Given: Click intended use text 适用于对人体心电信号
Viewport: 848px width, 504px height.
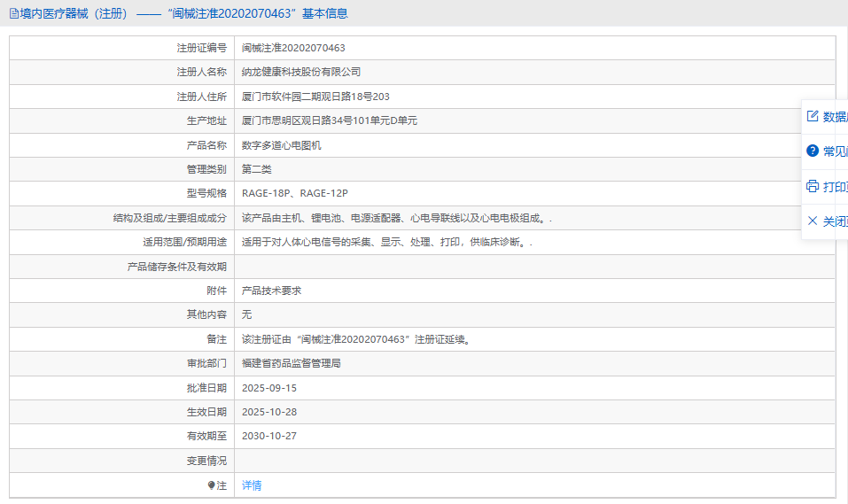Looking at the screenshot, I should point(386,242).
